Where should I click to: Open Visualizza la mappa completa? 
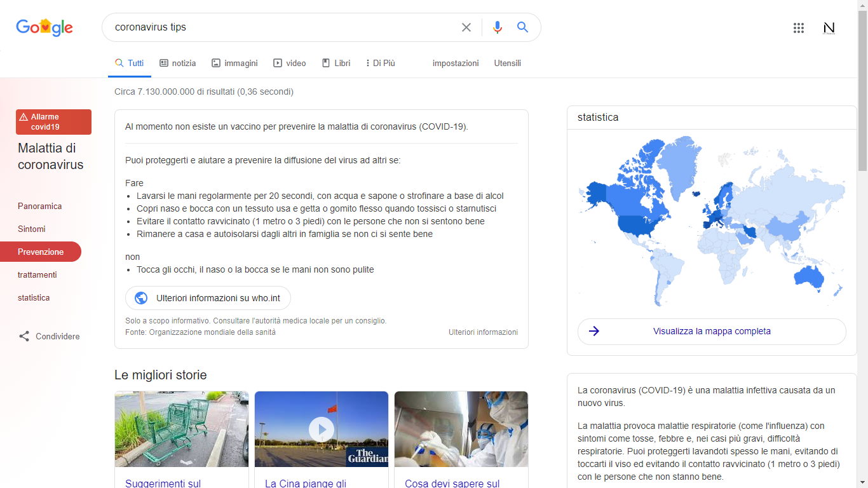pos(712,332)
